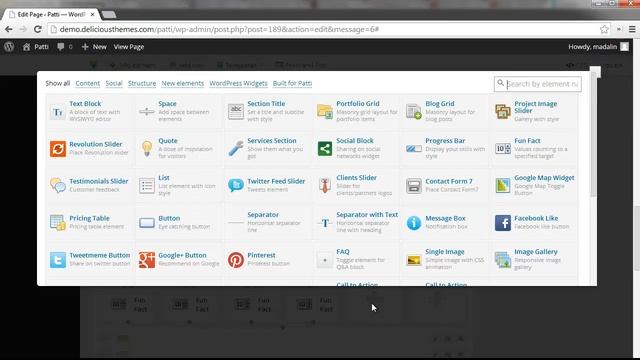Insert Revolution Slider via its orange icon
640x360 pixels.
click(x=58, y=149)
